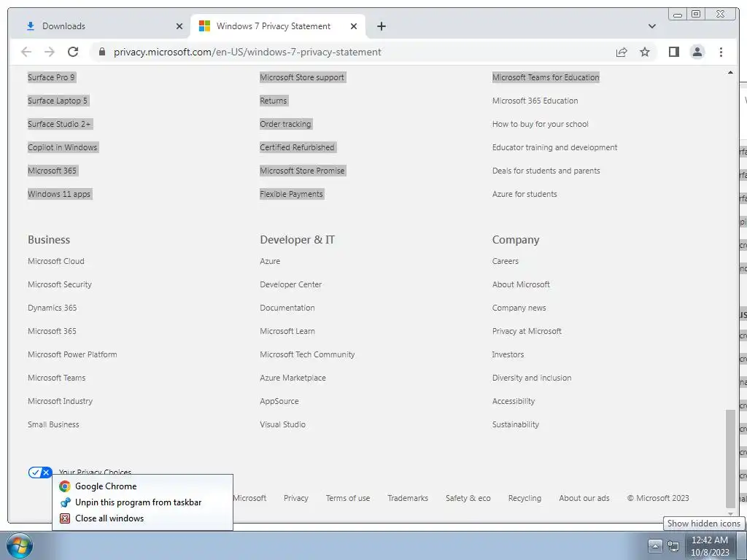Open the Microsoft Power Platform link

72,354
